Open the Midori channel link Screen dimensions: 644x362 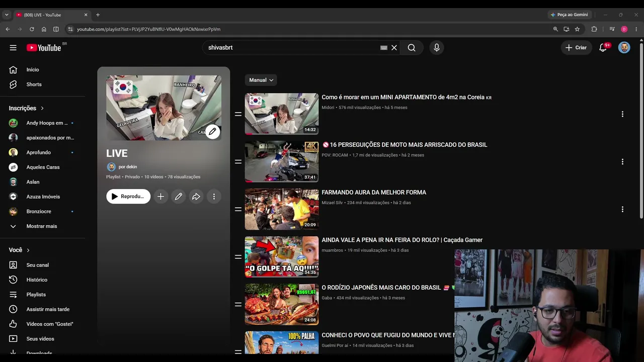(328, 108)
